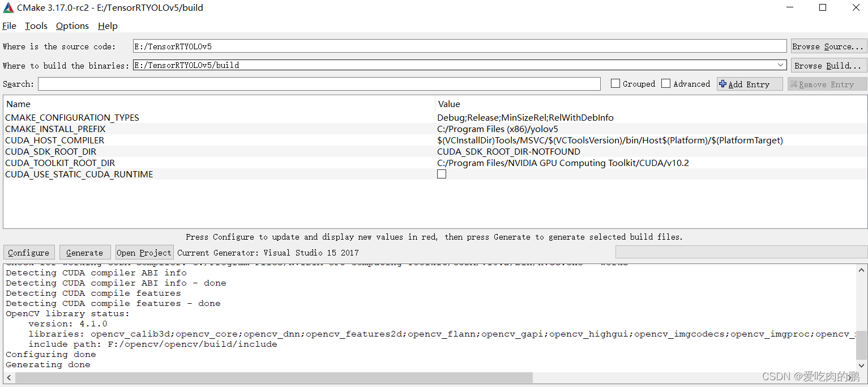Viewport: 868px width, 387px height.
Task: Open the Options menu
Action: [x=72, y=25]
